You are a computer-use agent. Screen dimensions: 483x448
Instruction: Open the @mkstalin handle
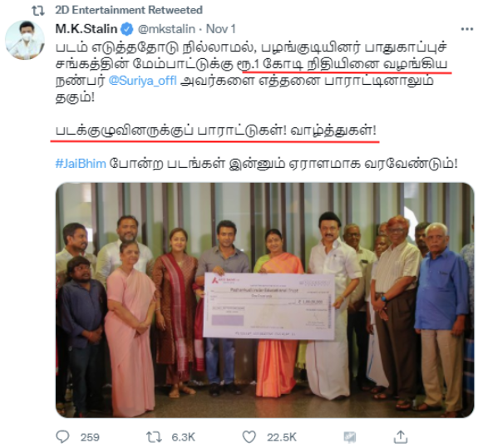pos(166,29)
